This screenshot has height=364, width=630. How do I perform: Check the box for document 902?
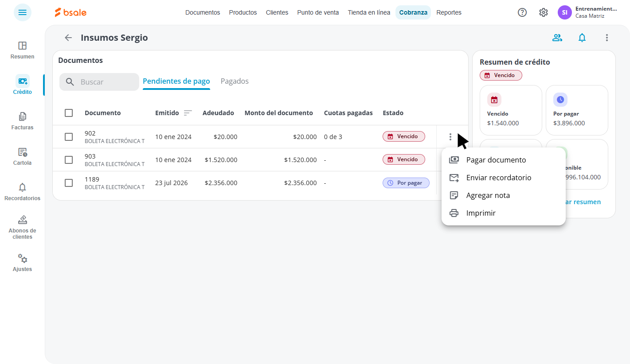(x=69, y=137)
